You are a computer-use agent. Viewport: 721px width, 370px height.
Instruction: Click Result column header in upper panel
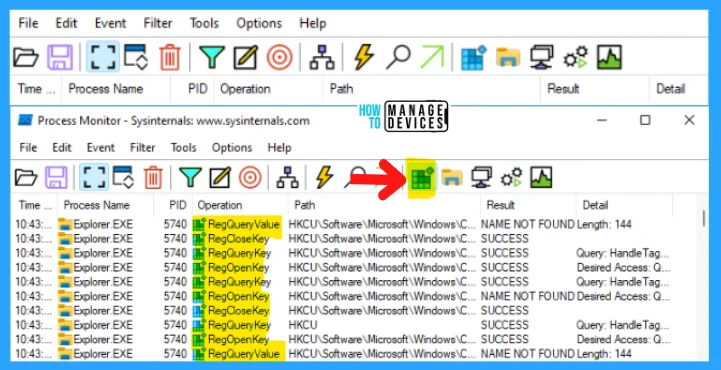(595, 89)
